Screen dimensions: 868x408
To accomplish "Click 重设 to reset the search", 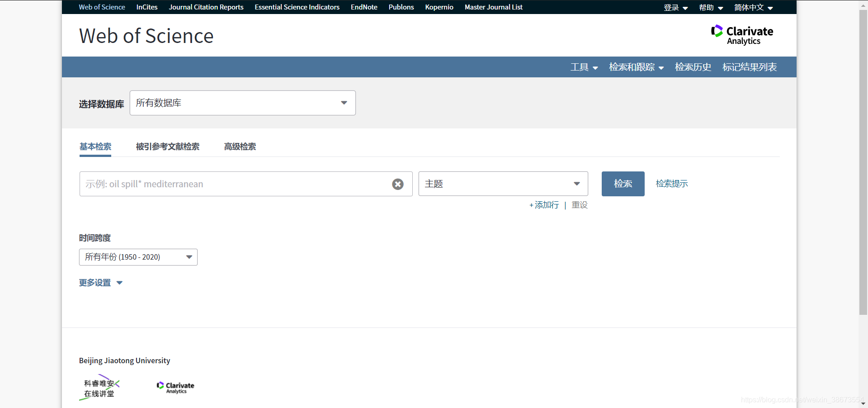I will [x=580, y=205].
